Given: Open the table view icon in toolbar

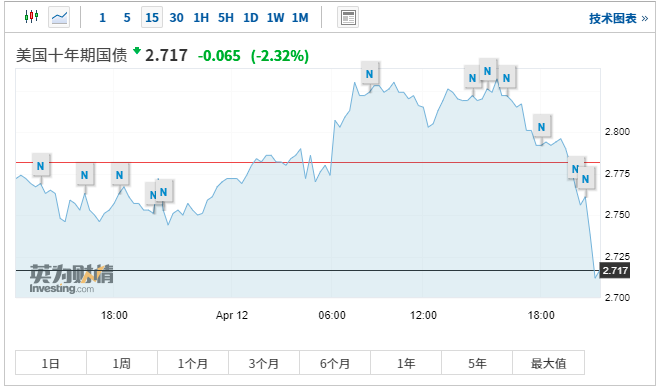Looking at the screenshot, I should pyautogui.click(x=348, y=17).
